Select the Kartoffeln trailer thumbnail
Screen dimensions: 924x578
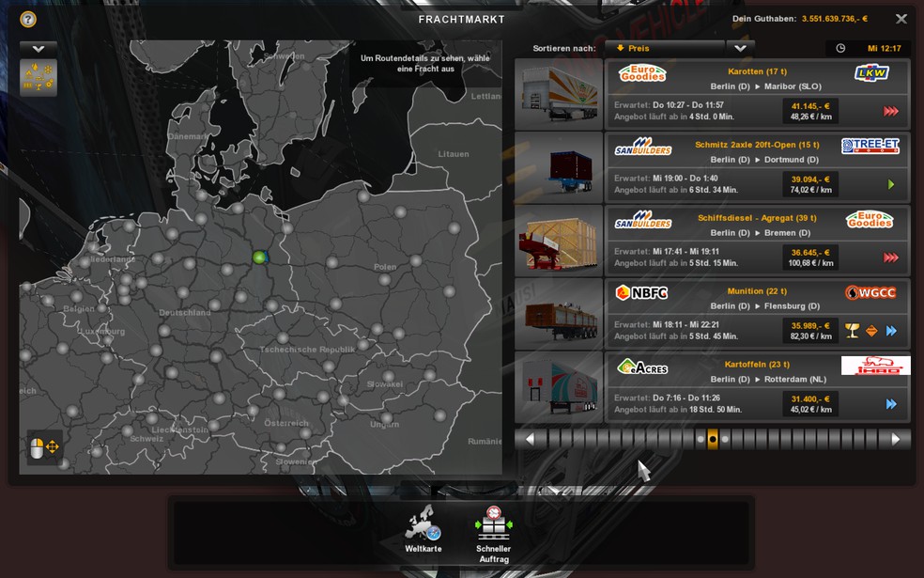point(559,387)
